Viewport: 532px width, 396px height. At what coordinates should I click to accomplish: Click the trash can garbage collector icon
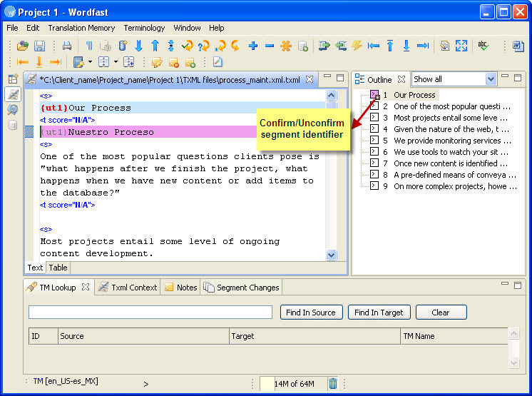pos(333,383)
